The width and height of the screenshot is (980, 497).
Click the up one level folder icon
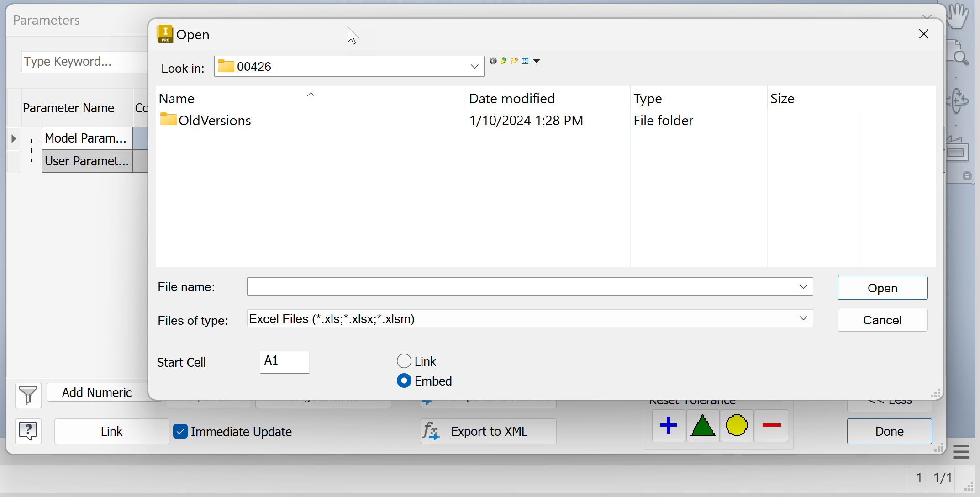pos(503,61)
